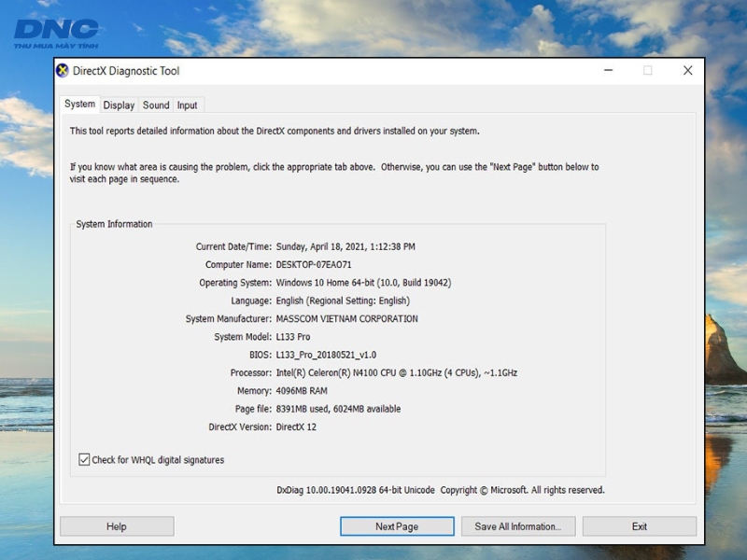Switch to the Display tab

coord(120,105)
